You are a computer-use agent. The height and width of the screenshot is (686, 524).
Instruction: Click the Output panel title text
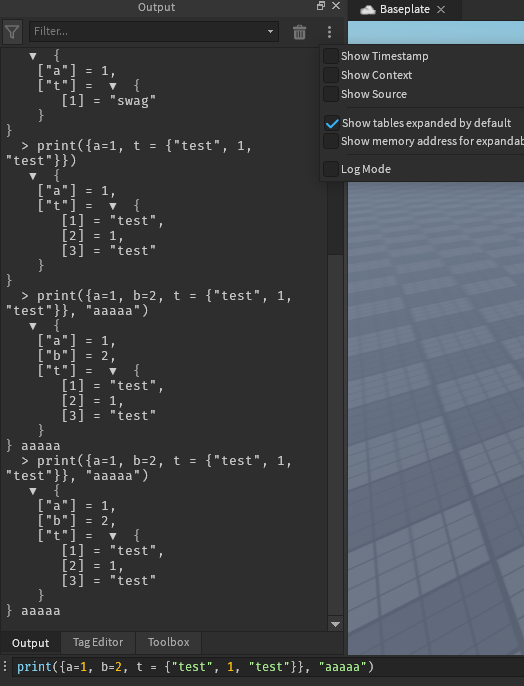(x=157, y=7)
